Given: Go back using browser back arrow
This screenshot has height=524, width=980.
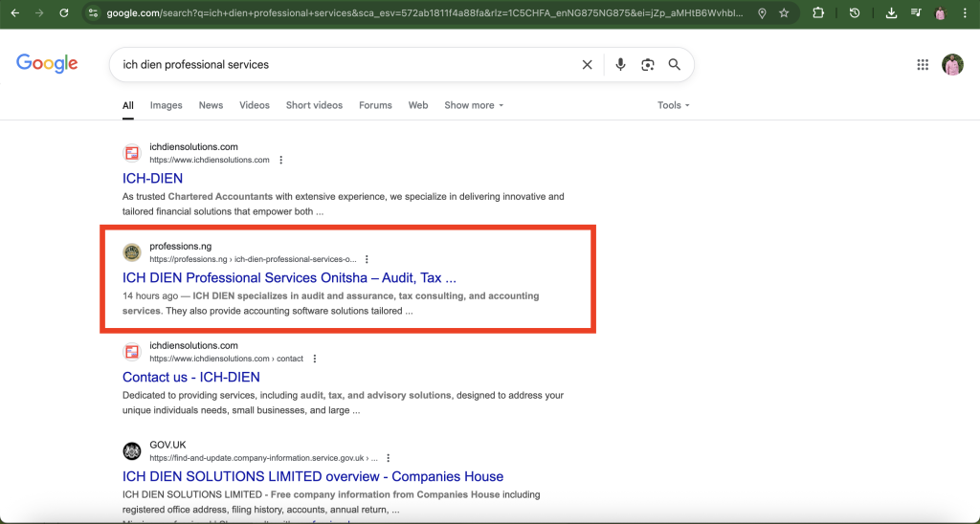Looking at the screenshot, I should click(15, 12).
